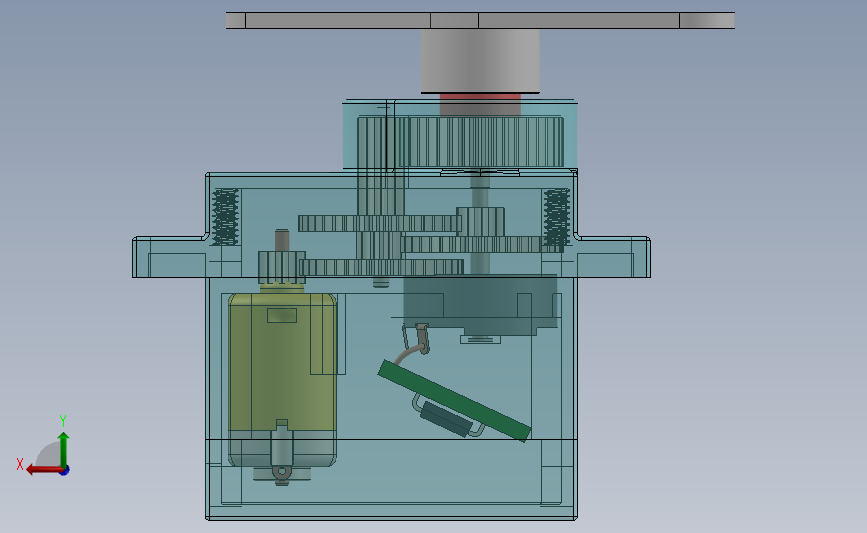Select the gray cylindrical hub under the horn
Viewport: 867px width, 533px height.
(480, 61)
